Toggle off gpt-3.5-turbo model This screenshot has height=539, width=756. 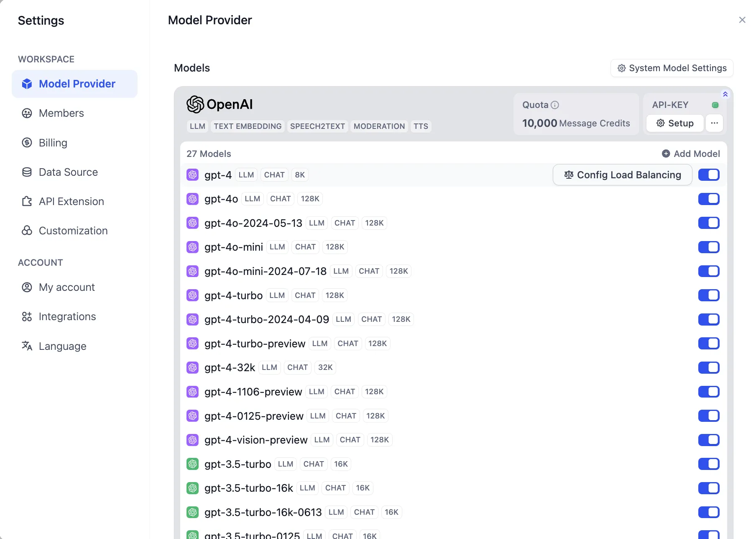(709, 464)
